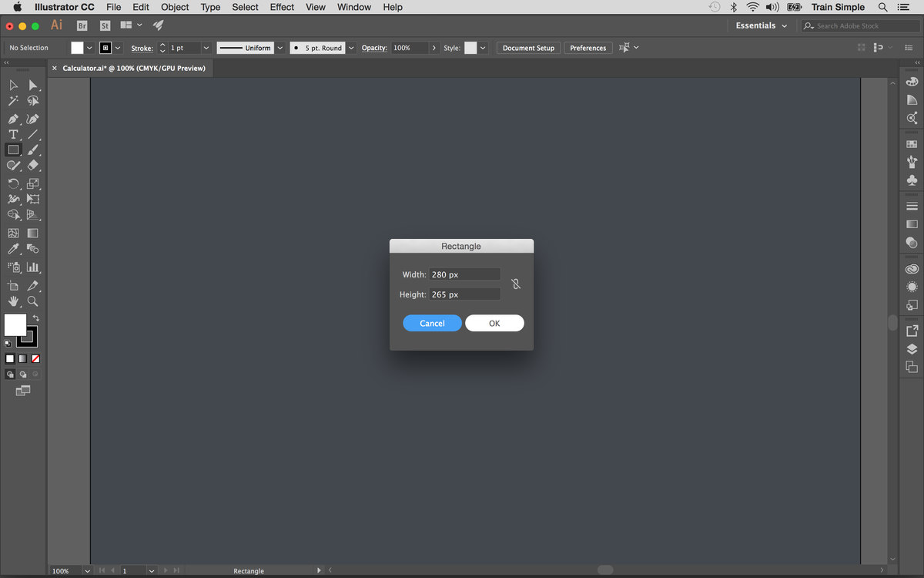The height and width of the screenshot is (578, 924).
Task: Set the fill to None in the toolbar
Action: (x=34, y=358)
